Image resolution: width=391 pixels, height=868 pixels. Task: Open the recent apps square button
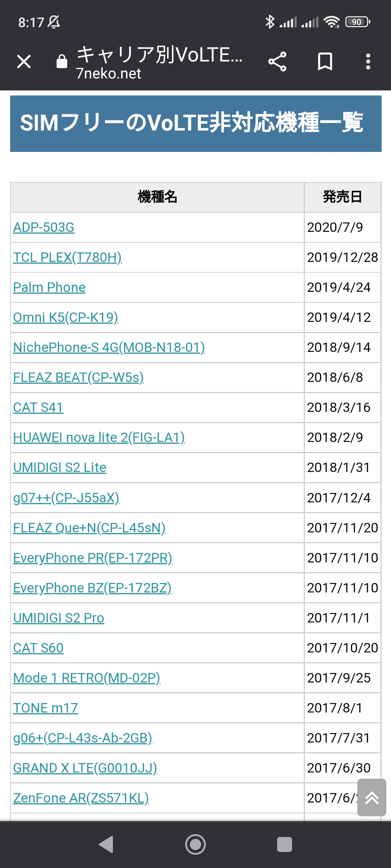(x=284, y=845)
